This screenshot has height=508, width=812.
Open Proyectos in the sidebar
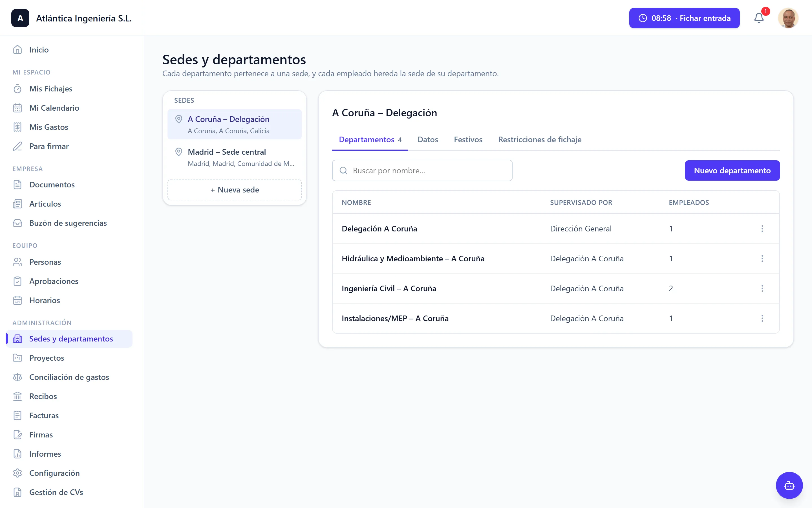pos(69,358)
